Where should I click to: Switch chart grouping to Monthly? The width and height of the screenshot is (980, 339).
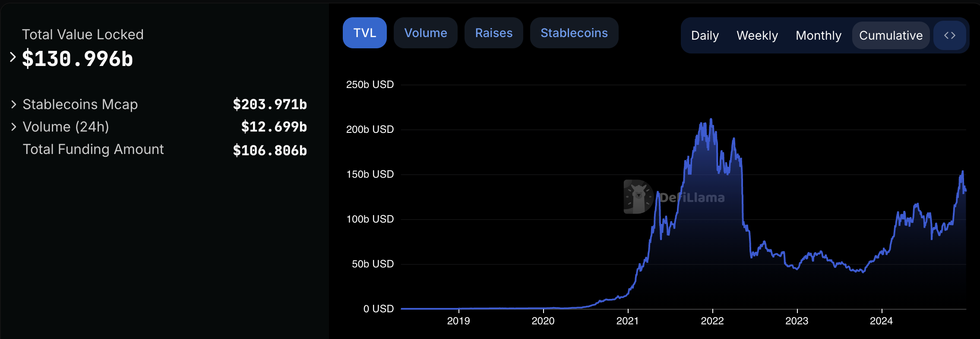(x=818, y=35)
